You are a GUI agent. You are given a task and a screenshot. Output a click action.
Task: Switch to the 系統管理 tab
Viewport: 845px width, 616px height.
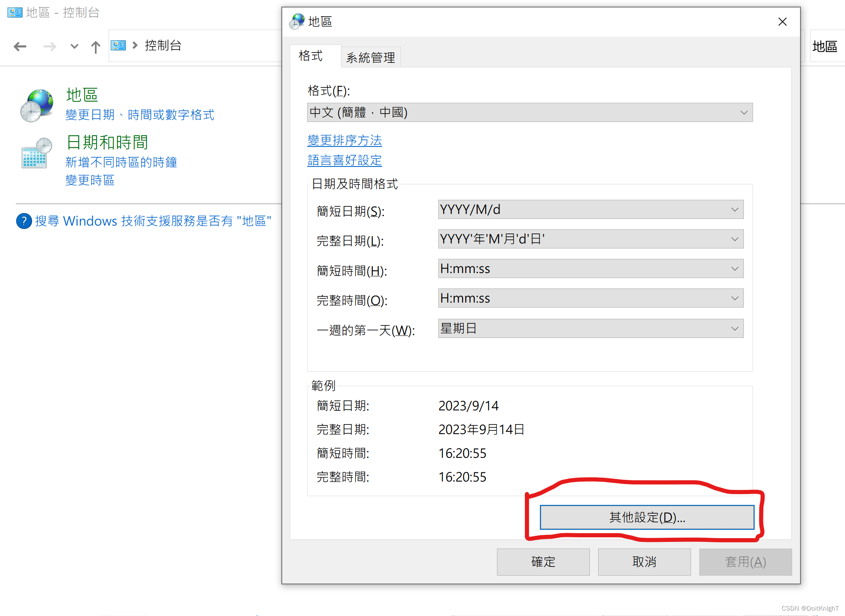click(370, 57)
